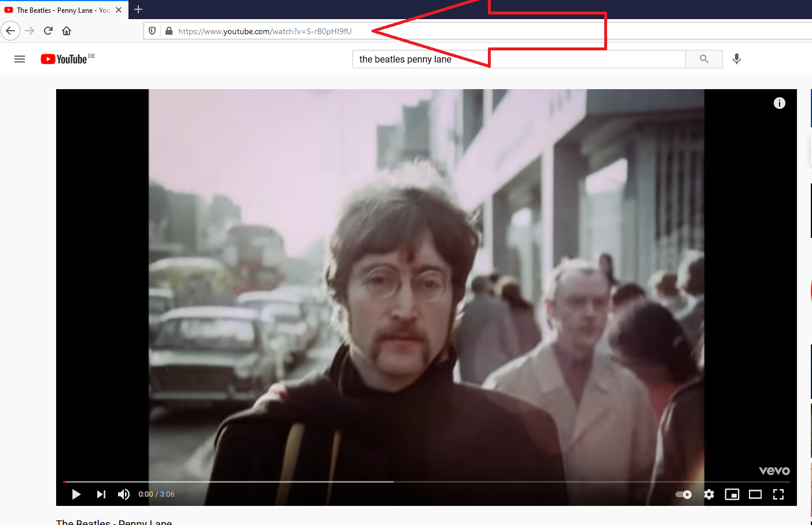Click the YouTube search box
Image resolution: width=812 pixels, height=525 pixels.
click(x=519, y=59)
